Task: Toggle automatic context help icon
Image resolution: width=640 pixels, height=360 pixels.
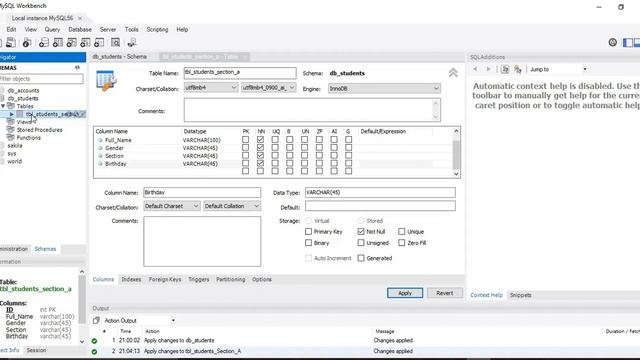Action: coord(518,69)
